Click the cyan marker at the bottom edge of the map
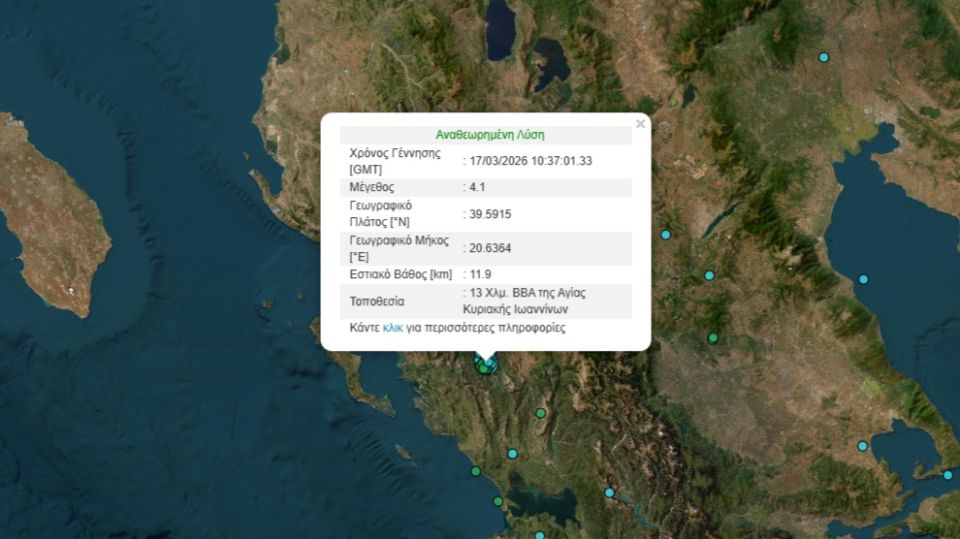 [539, 534]
